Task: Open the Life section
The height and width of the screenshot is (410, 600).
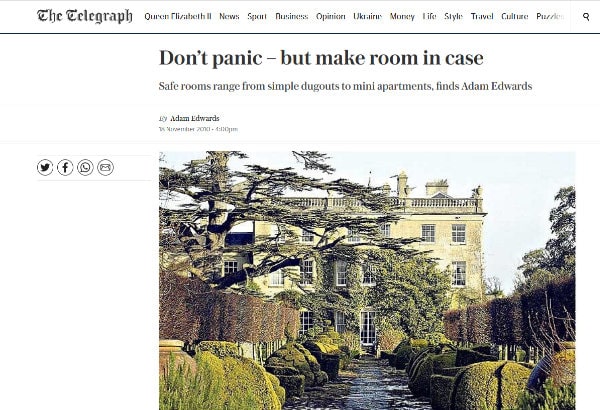Action: pyautogui.click(x=429, y=16)
